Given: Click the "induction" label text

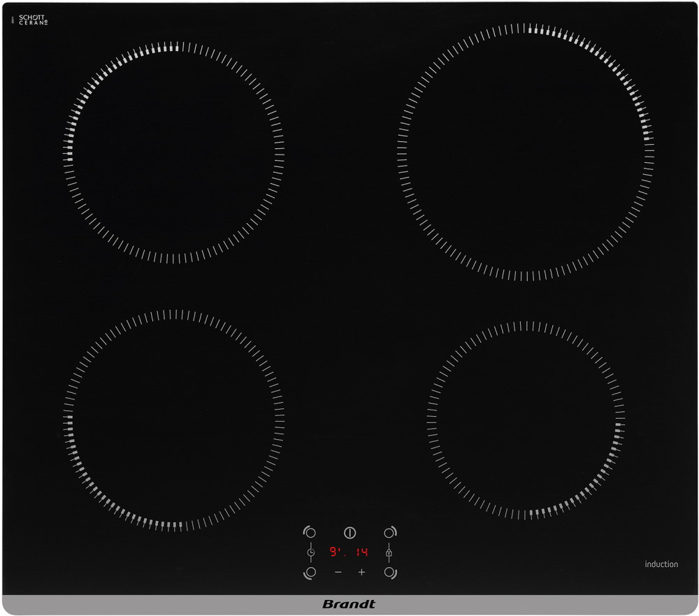Looking at the screenshot, I should tap(661, 564).
